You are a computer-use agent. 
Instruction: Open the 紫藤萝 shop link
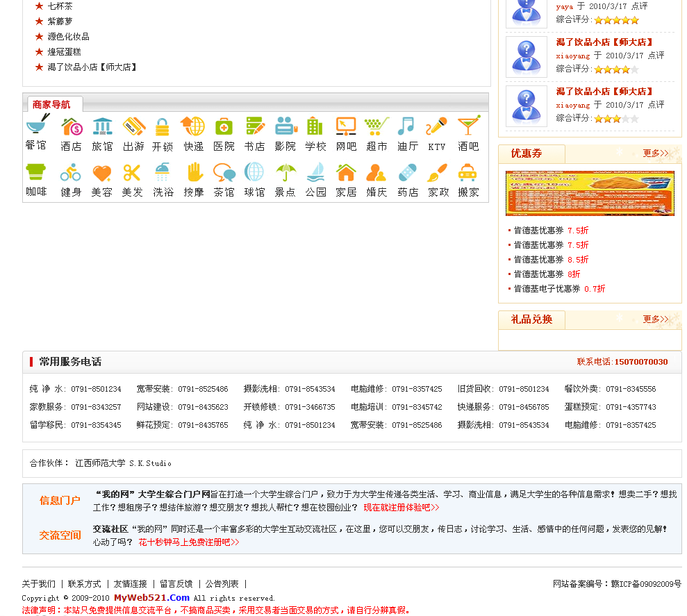(60, 22)
